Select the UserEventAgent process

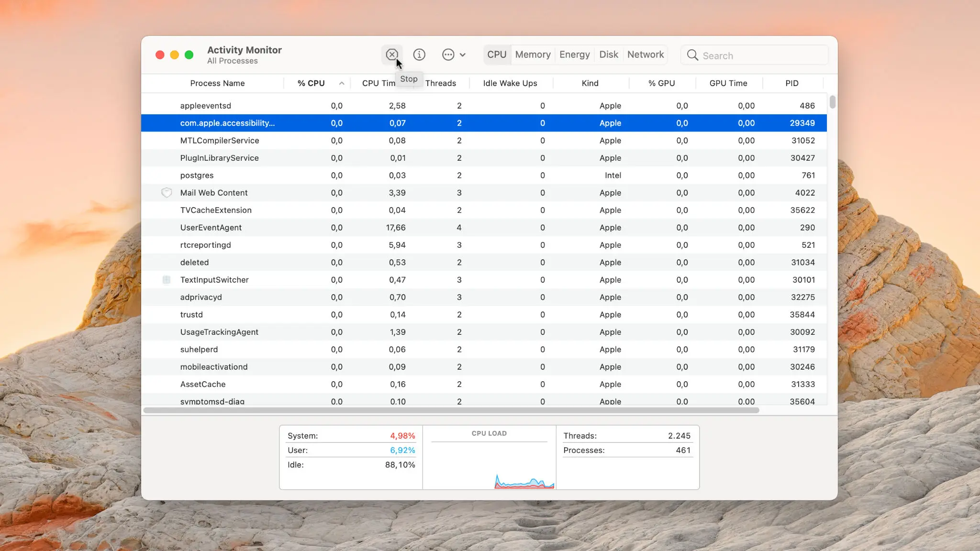(x=484, y=228)
